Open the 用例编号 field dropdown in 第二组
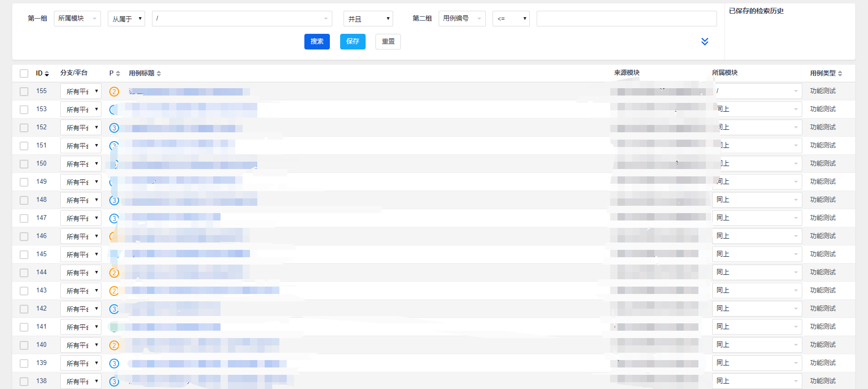 pyautogui.click(x=462, y=19)
